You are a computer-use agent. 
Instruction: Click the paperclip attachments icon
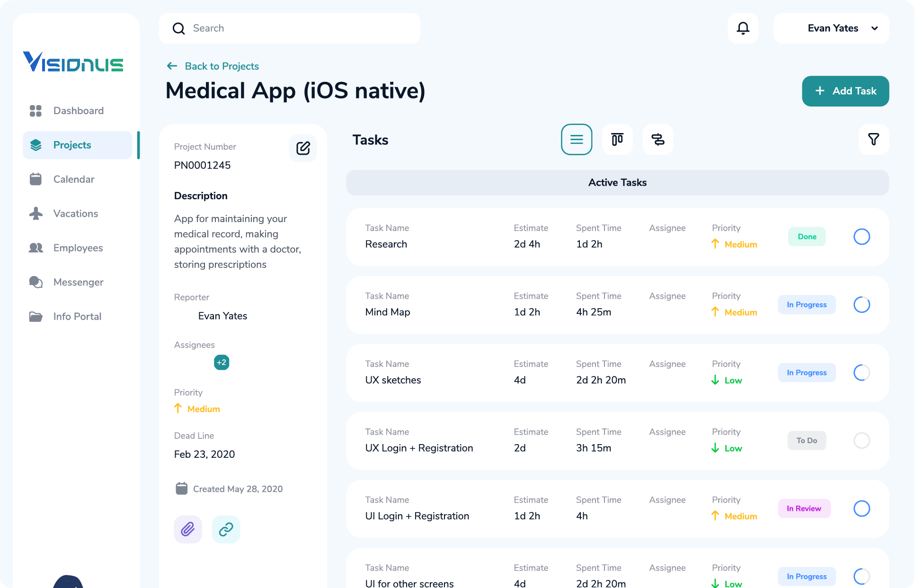tap(187, 529)
